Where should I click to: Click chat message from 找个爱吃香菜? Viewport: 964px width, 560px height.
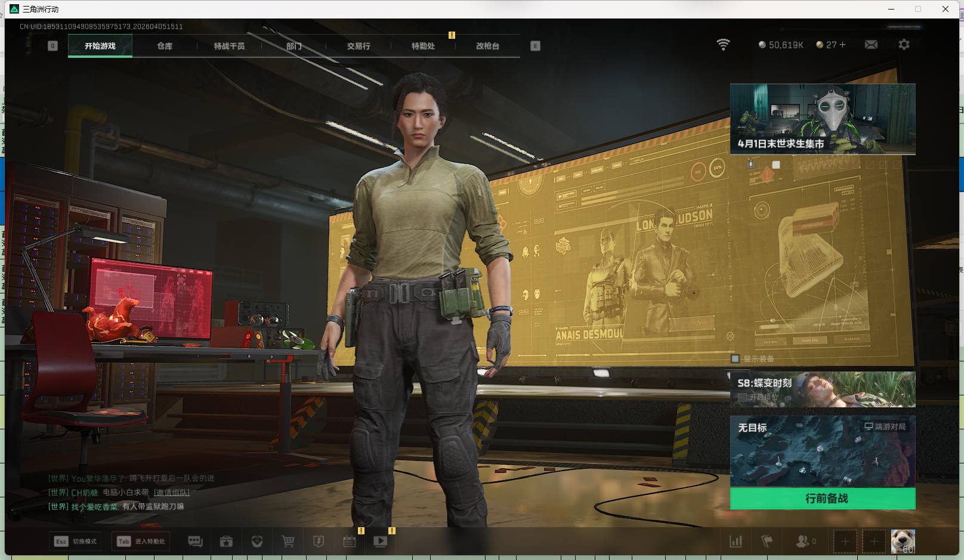pos(116,506)
